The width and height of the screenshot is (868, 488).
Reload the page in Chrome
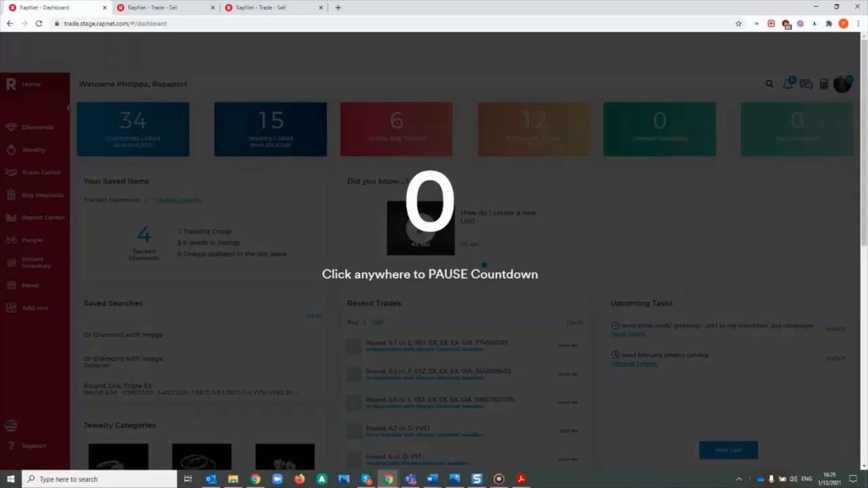tap(39, 24)
